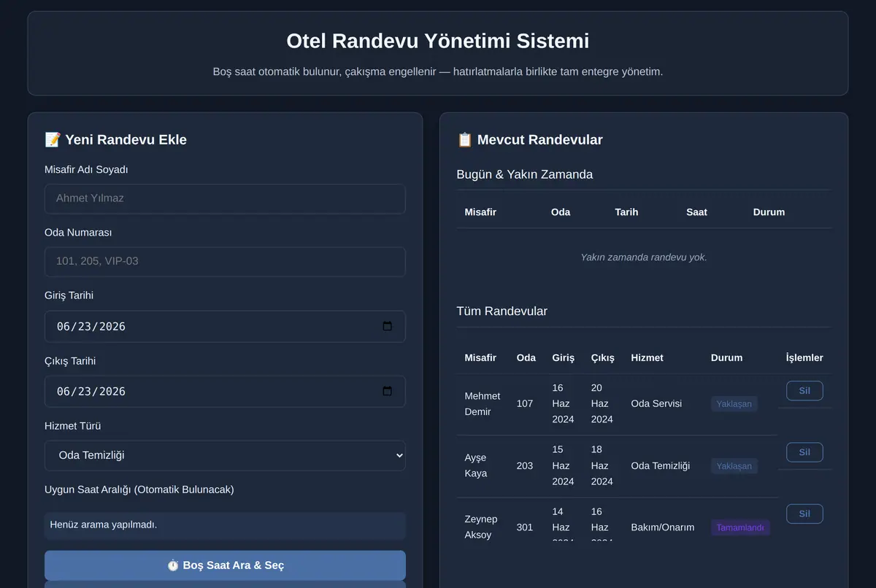Click room number 301
876x588 pixels.
[x=525, y=527]
